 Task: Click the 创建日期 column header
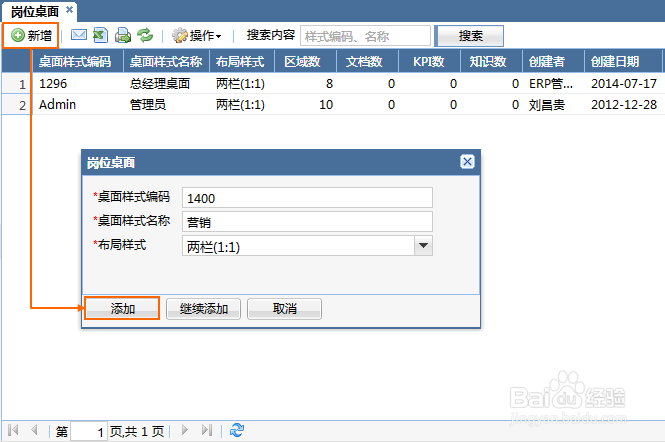623,62
